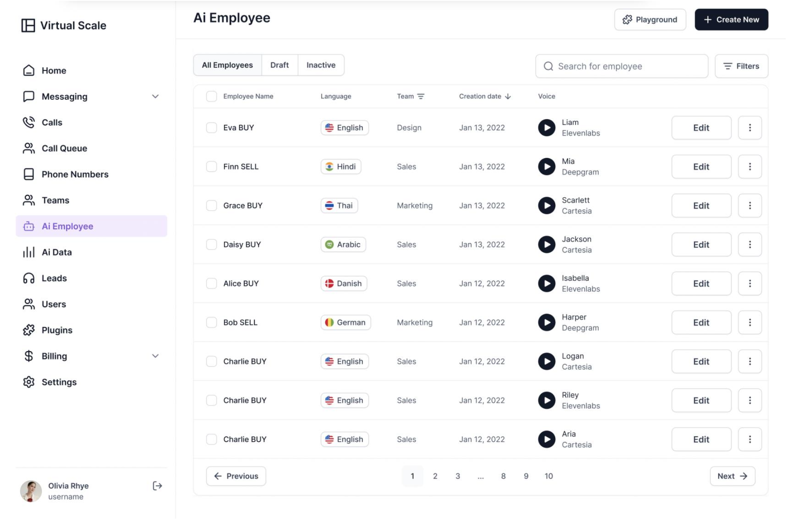Switch to the Draft tab

(279, 65)
